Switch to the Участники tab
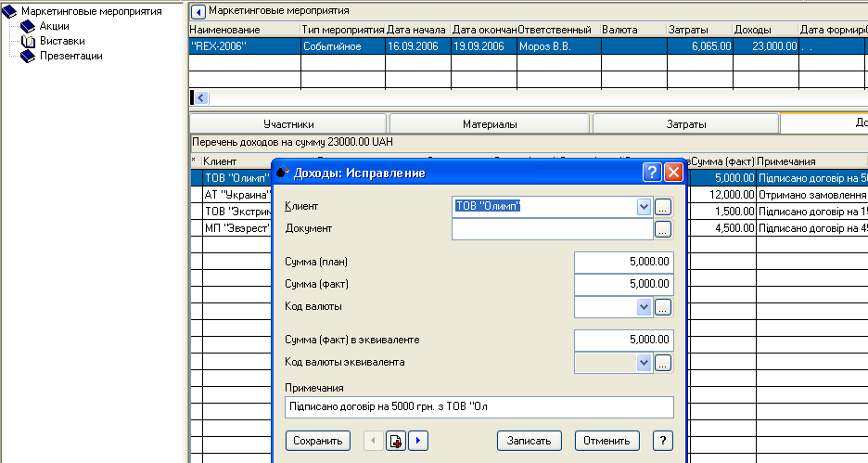Image resolution: width=868 pixels, height=463 pixels. (288, 123)
